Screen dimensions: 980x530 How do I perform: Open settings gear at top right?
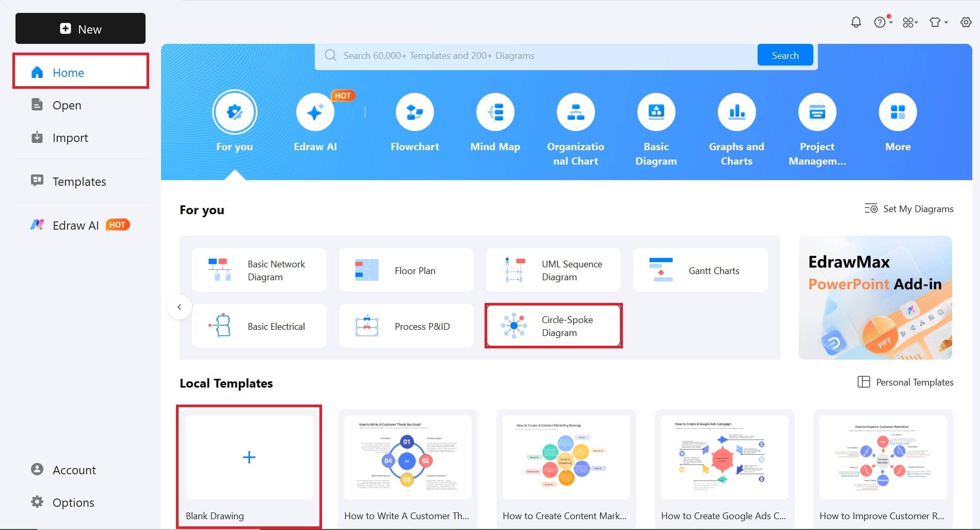pos(966,22)
